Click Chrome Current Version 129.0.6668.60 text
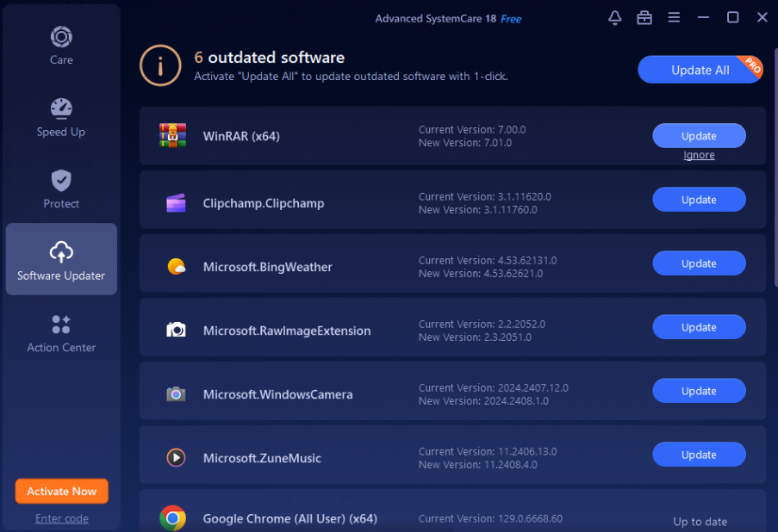Screen dimensions: 778x532 (x=490, y=518)
